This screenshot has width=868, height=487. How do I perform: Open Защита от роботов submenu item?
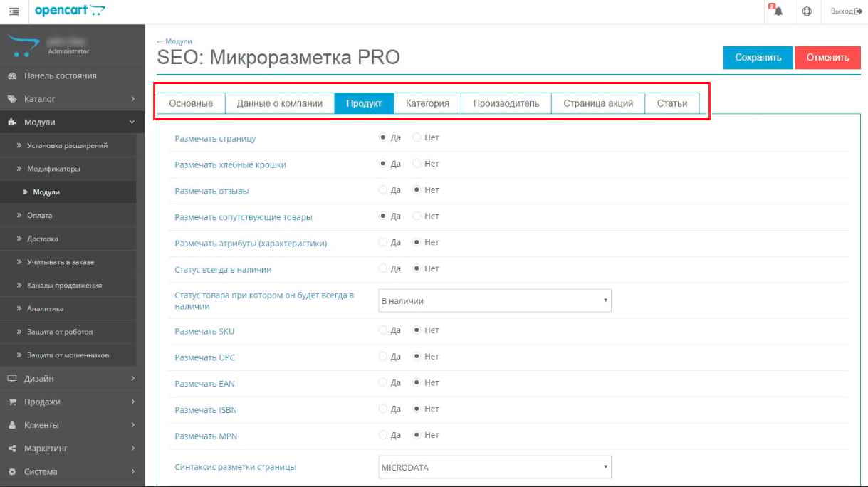(68, 332)
